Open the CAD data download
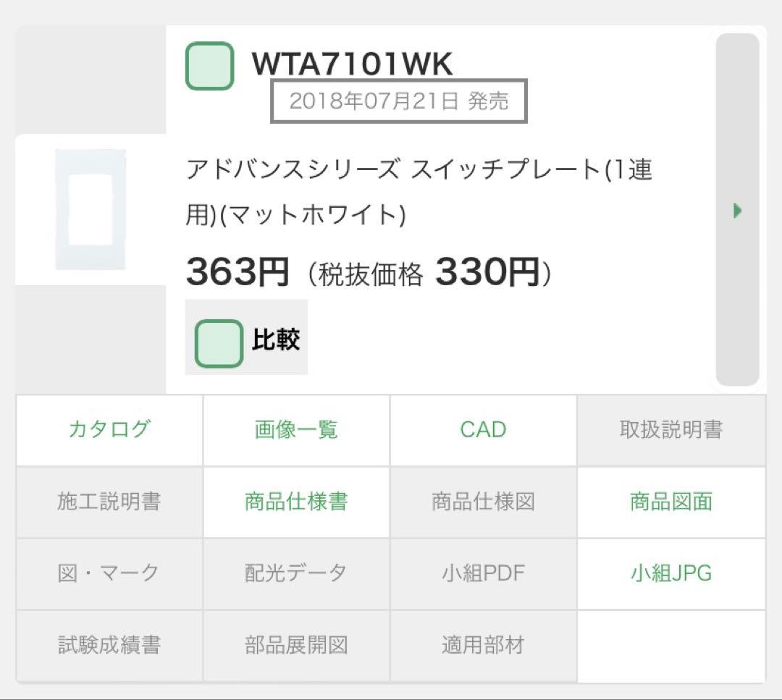Image resolution: width=782 pixels, height=700 pixels. [x=483, y=430]
